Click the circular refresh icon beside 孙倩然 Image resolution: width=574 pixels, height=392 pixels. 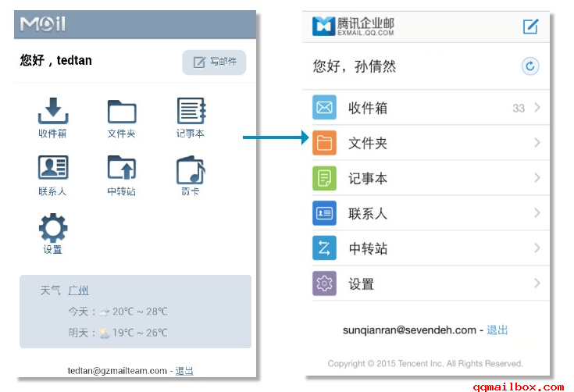pyautogui.click(x=530, y=66)
